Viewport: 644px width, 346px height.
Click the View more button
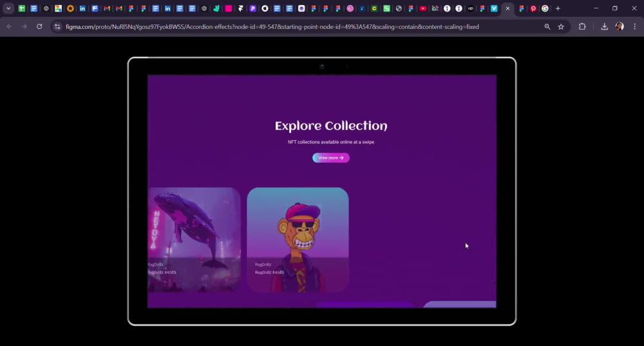pos(330,158)
